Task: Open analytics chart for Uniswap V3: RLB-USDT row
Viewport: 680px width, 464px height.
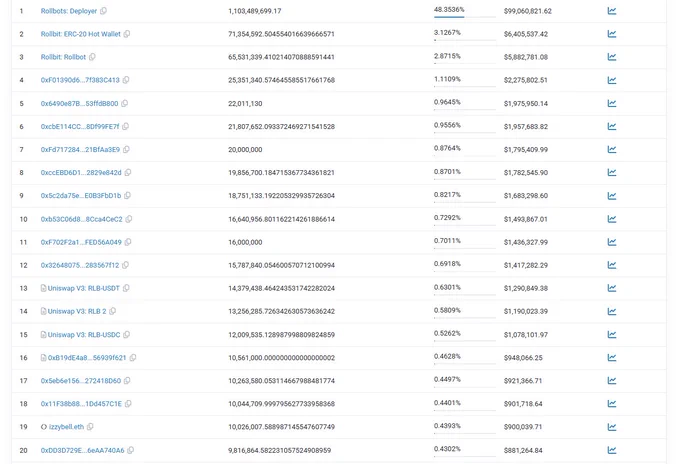Action: (611, 288)
